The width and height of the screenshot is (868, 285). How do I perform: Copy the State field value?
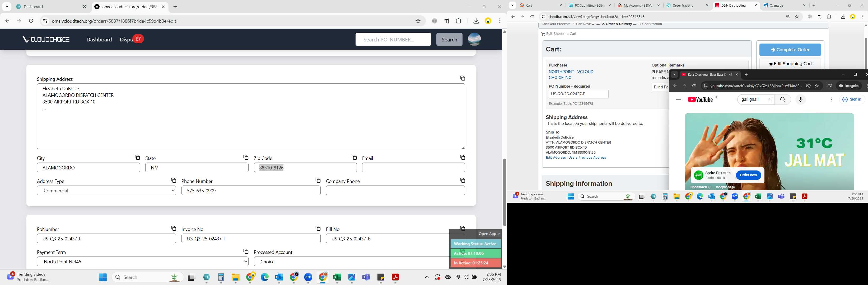click(246, 157)
